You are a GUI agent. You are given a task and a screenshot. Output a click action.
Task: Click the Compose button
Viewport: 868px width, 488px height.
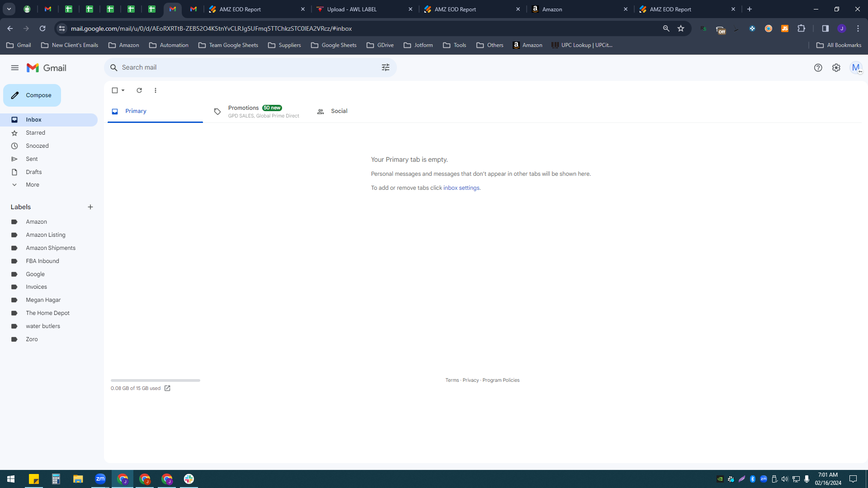pyautogui.click(x=32, y=95)
